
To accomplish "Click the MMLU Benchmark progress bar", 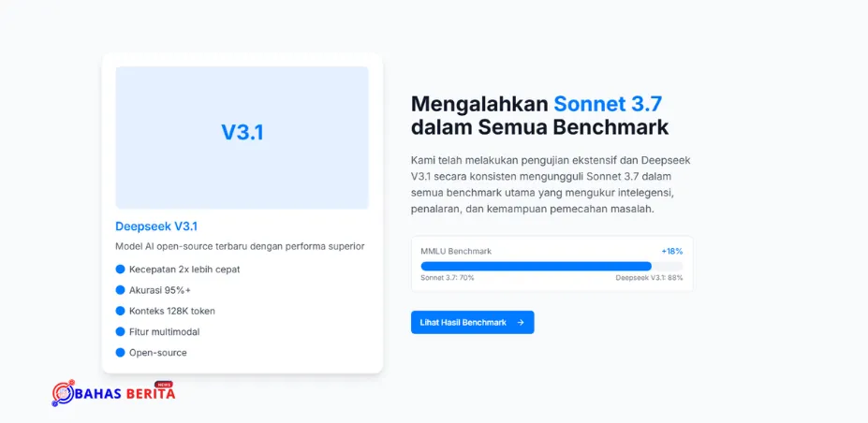I will tap(552, 266).
